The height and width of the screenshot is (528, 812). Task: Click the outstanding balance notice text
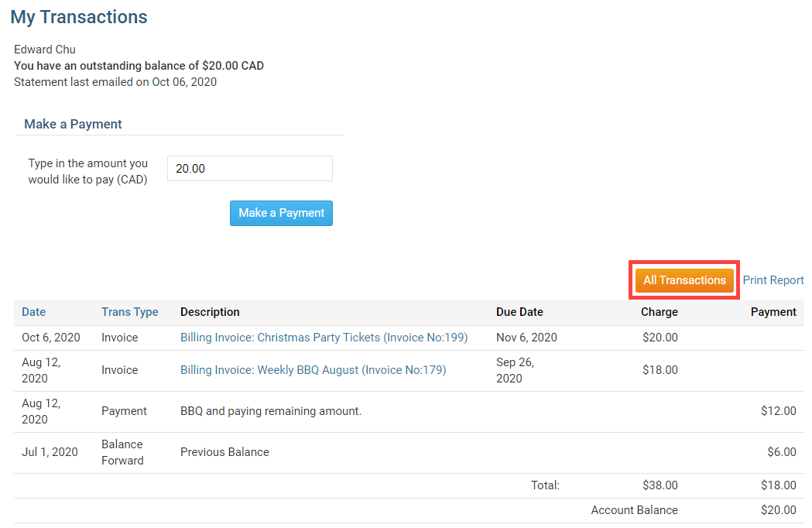click(x=139, y=66)
